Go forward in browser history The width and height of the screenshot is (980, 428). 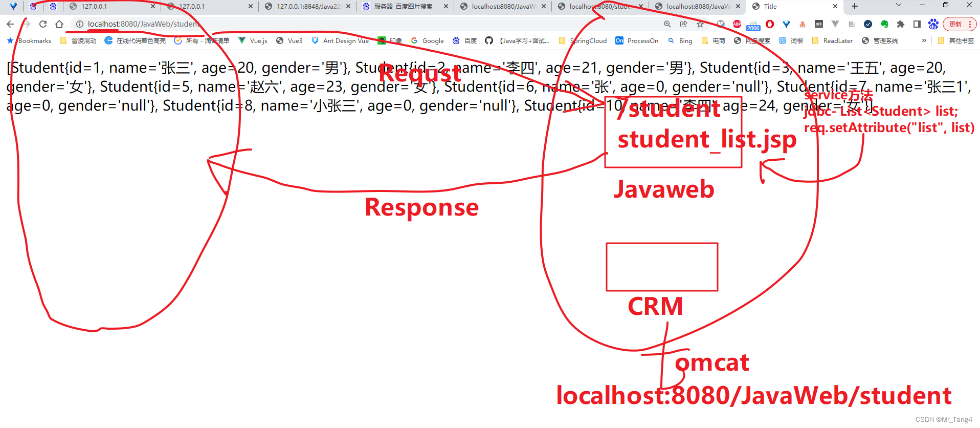click(27, 24)
